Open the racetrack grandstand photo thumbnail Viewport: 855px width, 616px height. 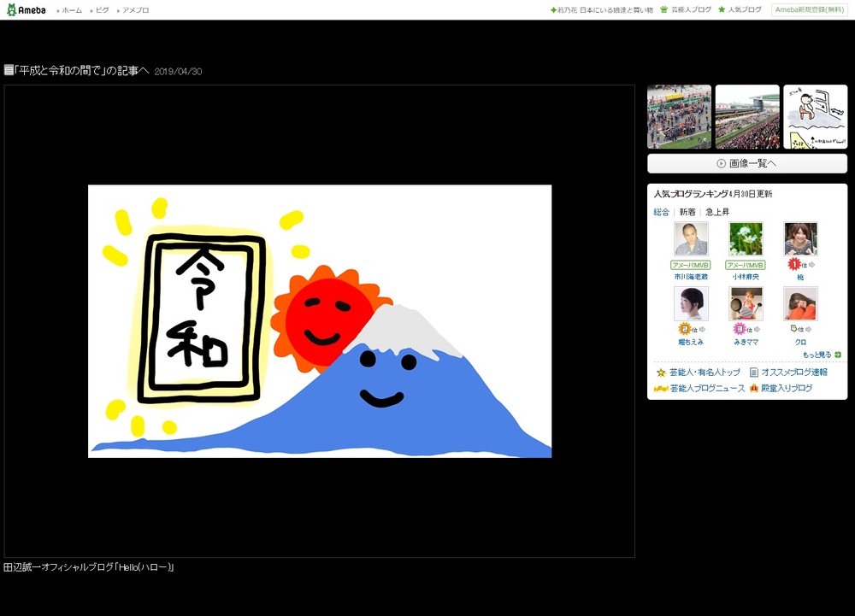coord(746,117)
